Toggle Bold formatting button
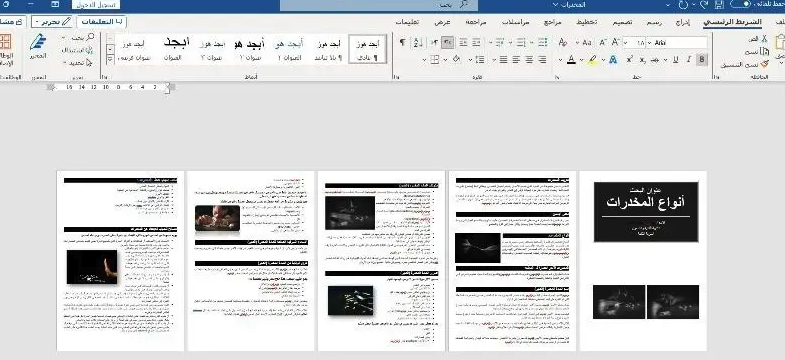This screenshot has width=785, height=360. tap(702, 60)
